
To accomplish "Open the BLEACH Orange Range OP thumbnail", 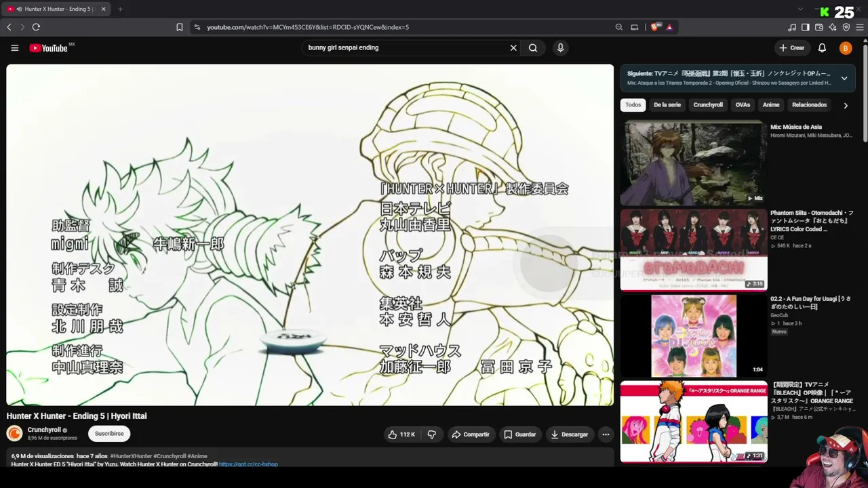I will coord(694,422).
